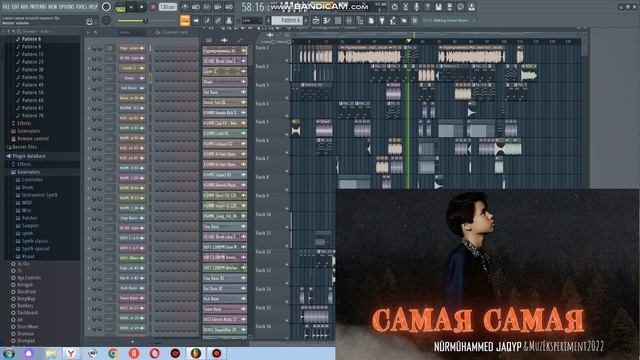Viewport: 640px width, 360px height.
Task: Open the snap Line dropdown
Action: (x=252, y=20)
